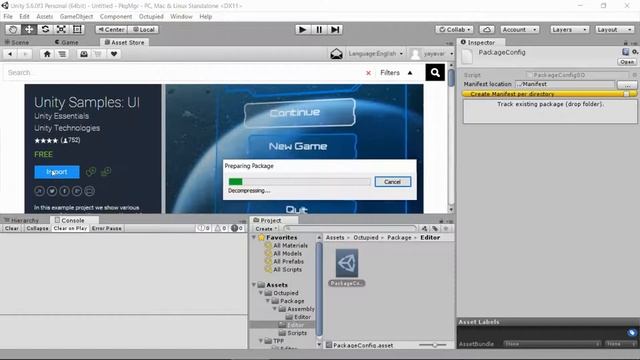Click the Pause playback button

pyautogui.click(x=319, y=29)
